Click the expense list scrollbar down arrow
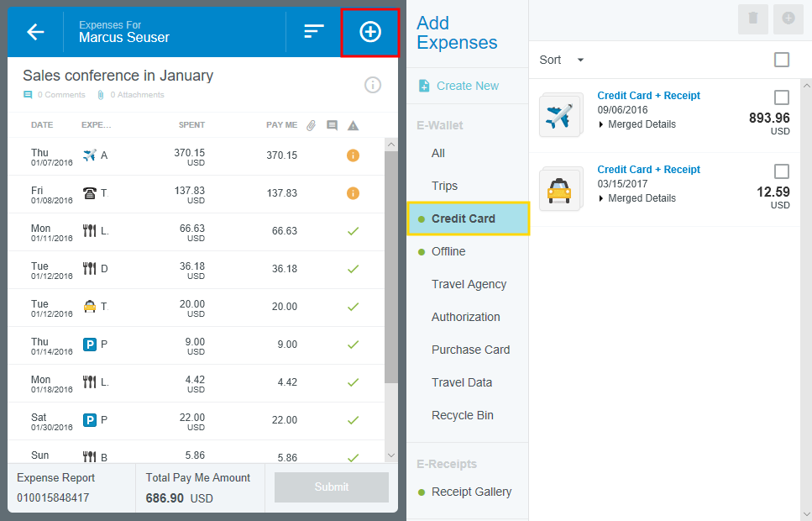The image size is (812, 521). (x=390, y=455)
